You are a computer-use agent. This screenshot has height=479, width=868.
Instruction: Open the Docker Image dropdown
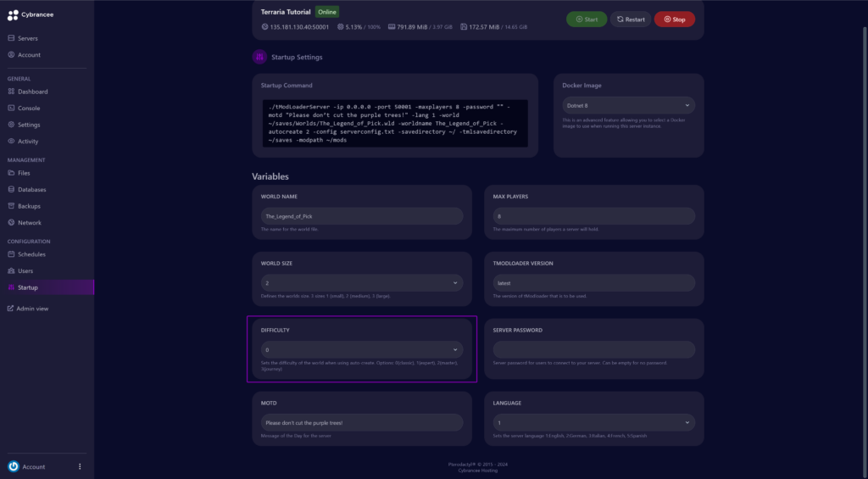tap(628, 105)
